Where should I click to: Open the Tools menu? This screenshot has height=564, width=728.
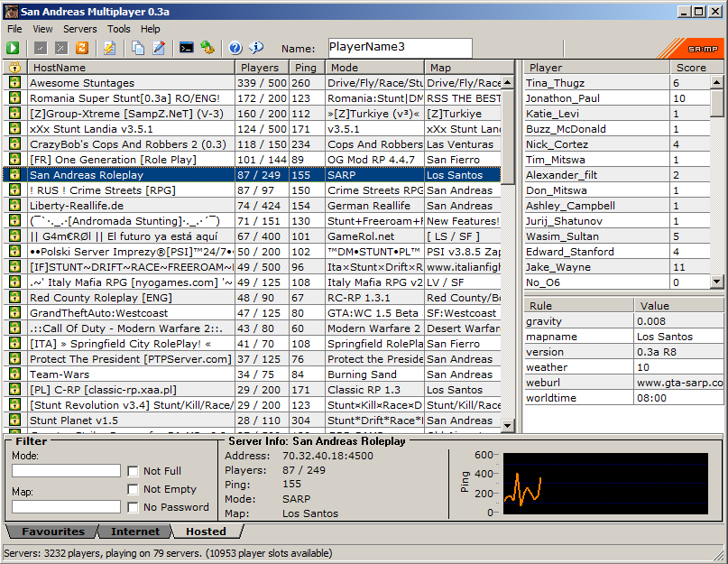[119, 29]
